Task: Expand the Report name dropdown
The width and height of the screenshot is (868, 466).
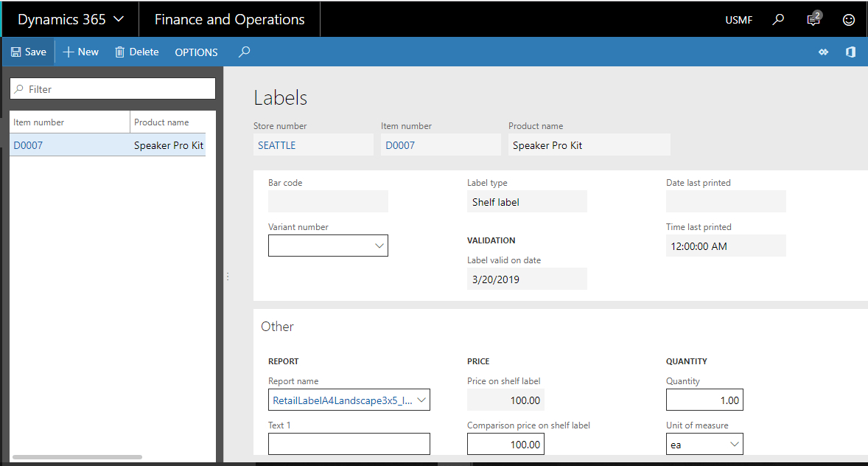Action: [x=421, y=400]
